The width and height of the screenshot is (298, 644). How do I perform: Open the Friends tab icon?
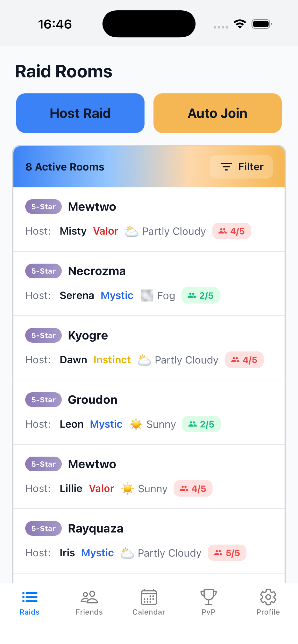click(89, 597)
